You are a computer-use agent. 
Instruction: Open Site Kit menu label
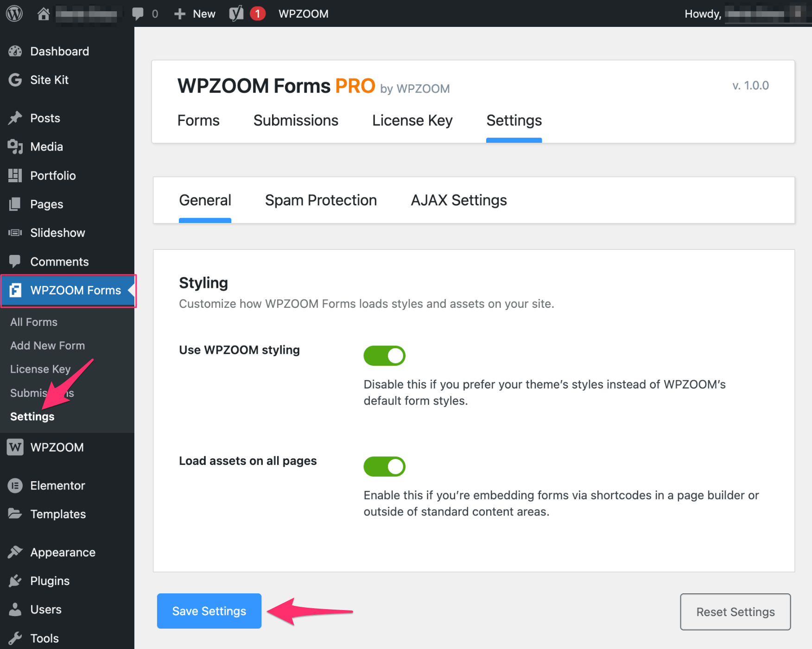(49, 80)
